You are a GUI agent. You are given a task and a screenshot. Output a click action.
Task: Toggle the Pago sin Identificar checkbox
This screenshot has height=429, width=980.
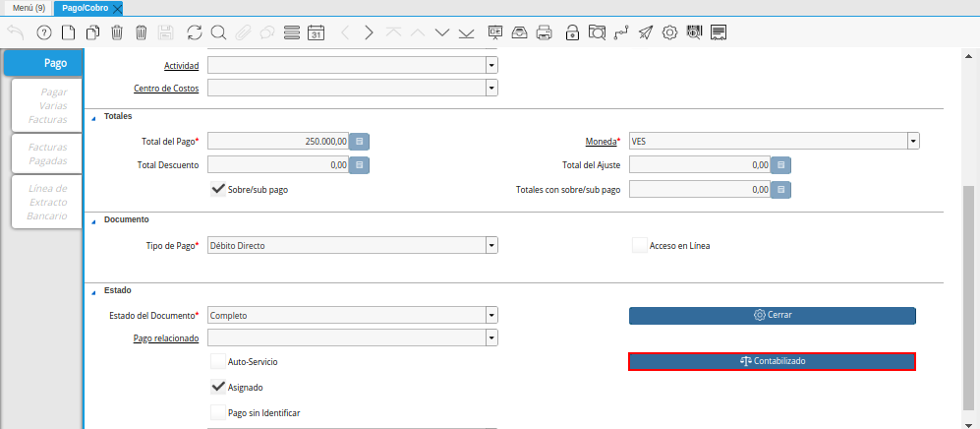click(218, 412)
